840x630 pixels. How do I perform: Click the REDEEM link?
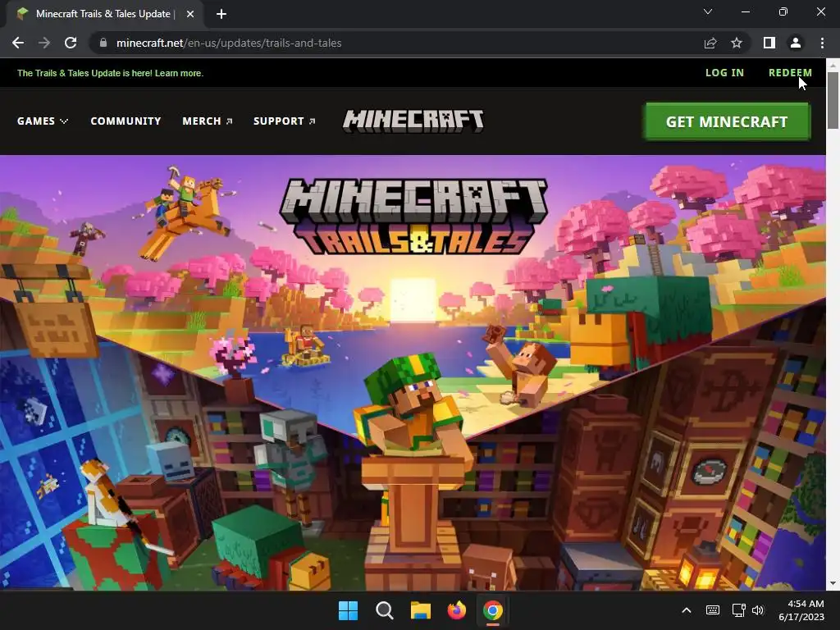click(790, 72)
